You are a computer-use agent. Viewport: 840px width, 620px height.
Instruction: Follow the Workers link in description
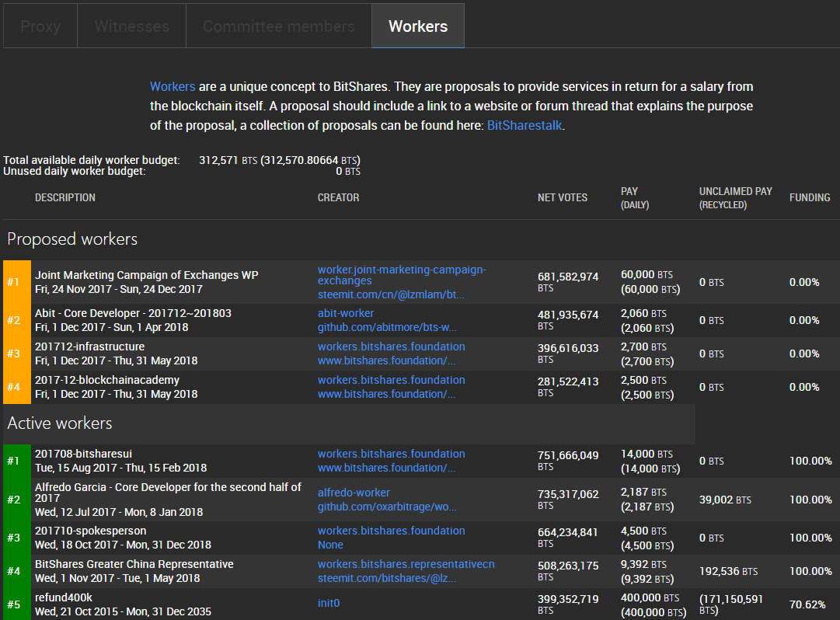click(x=173, y=87)
